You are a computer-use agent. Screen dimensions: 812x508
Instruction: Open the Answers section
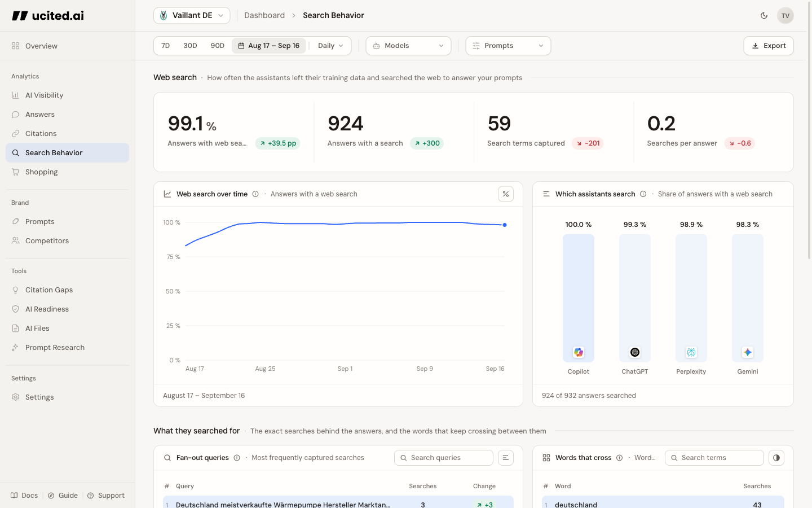(67, 114)
